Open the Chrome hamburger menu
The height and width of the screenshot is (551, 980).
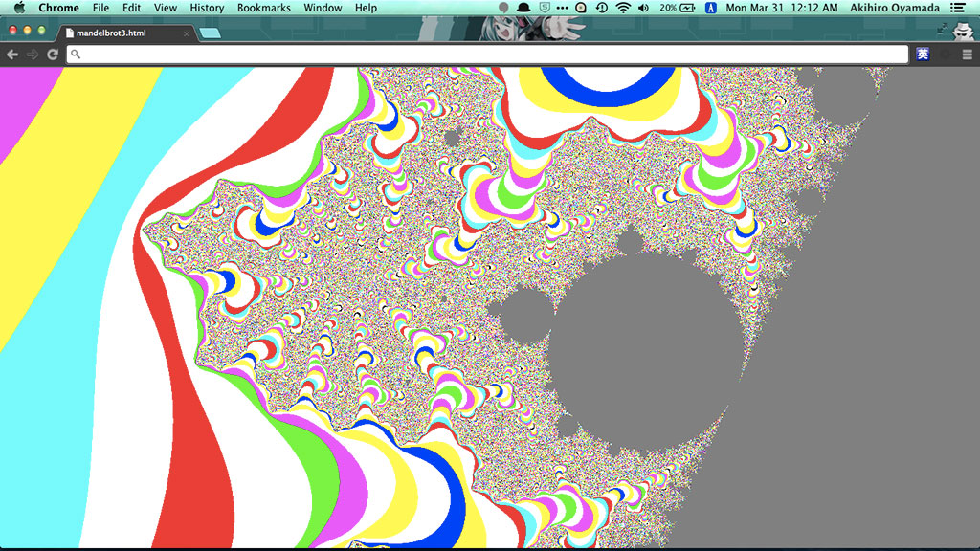968,55
